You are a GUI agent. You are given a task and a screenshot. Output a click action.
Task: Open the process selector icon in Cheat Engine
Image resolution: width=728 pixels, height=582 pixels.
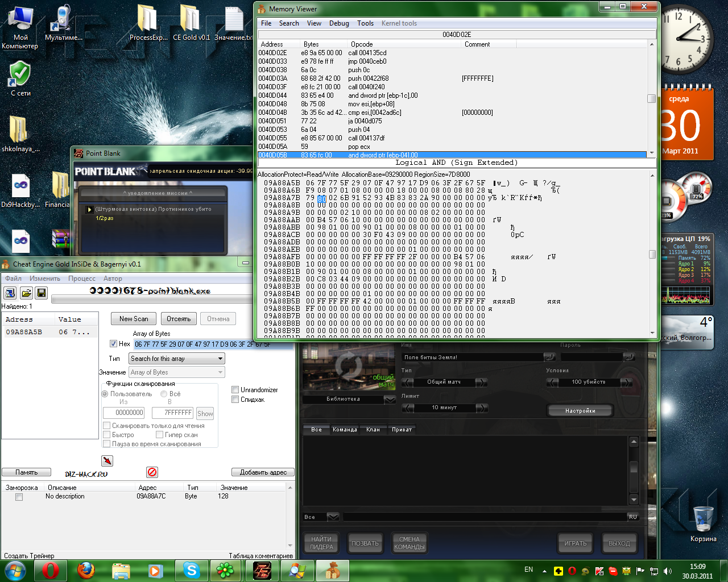pos(10,293)
